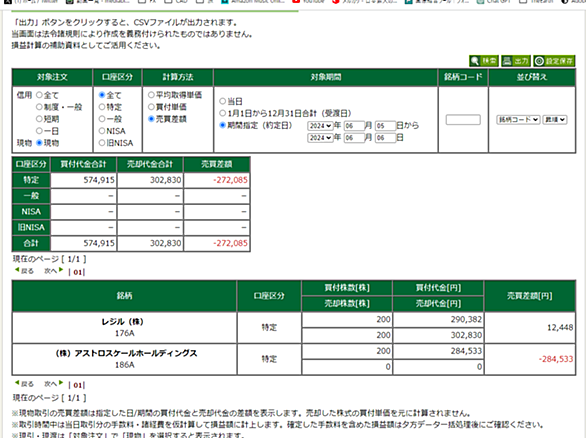Select NISA account type radio

[102, 131]
